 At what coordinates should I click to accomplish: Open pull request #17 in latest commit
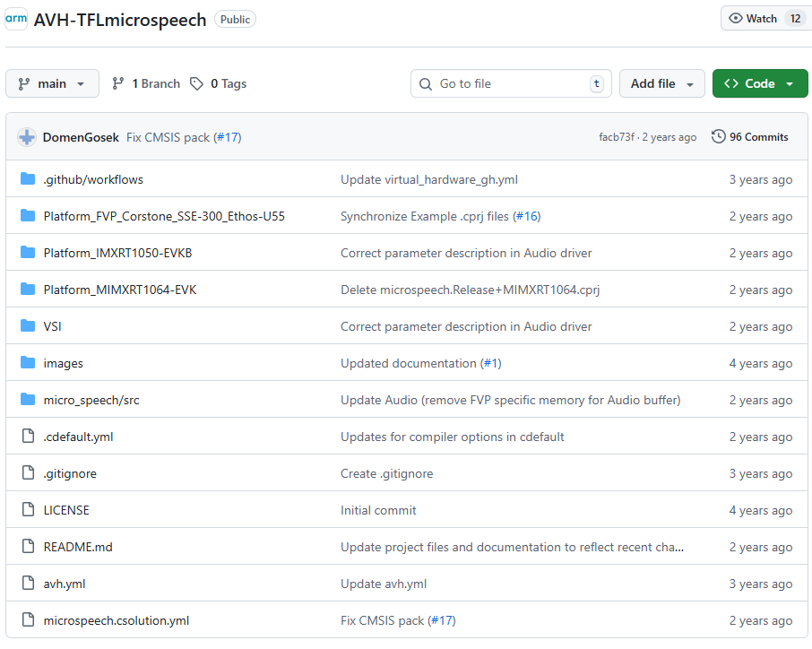click(228, 137)
